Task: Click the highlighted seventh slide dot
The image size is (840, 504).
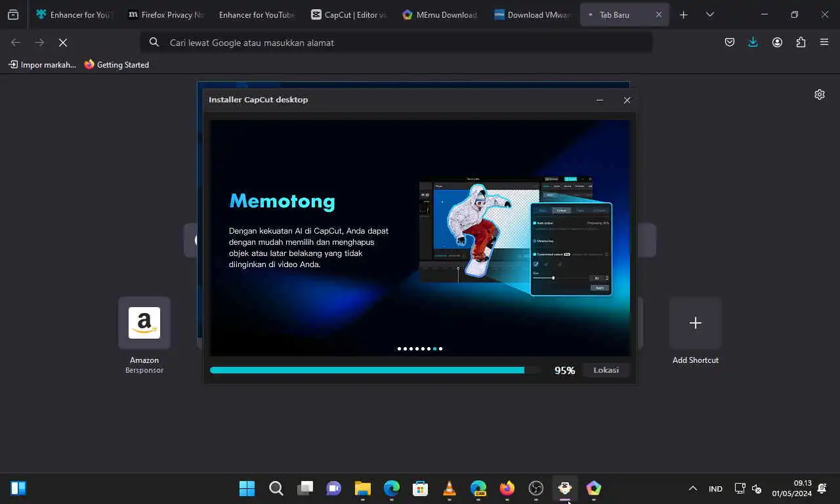Action: pyautogui.click(x=434, y=349)
